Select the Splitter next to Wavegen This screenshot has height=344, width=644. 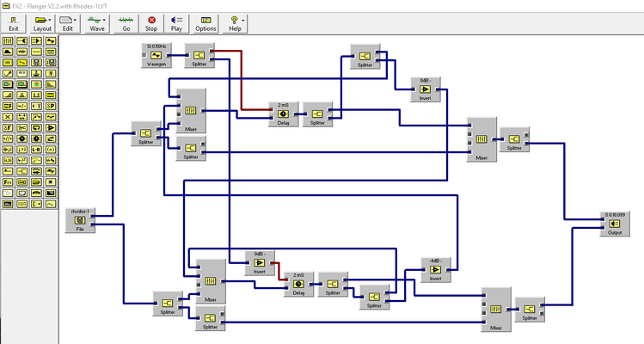tap(199, 55)
